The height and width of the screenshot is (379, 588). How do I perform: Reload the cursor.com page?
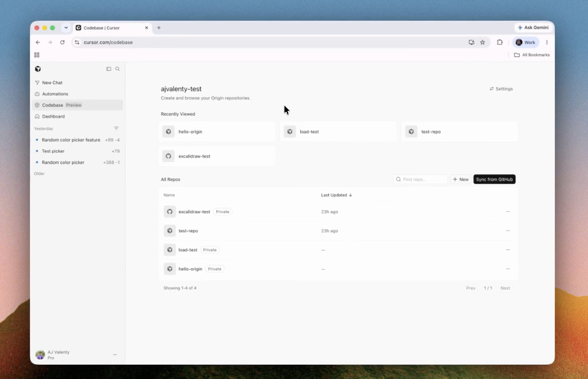tap(62, 42)
